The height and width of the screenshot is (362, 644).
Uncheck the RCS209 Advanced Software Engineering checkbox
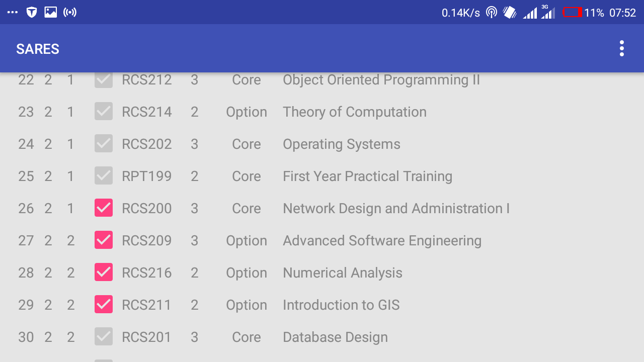click(104, 240)
